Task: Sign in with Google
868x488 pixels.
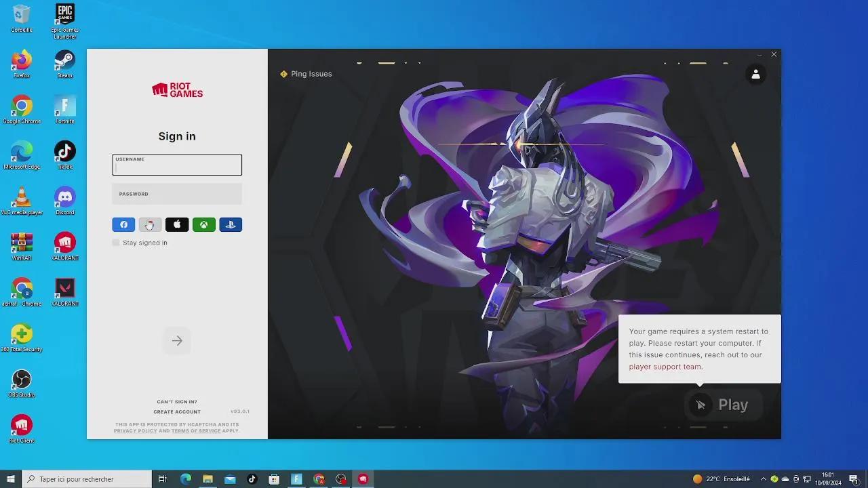Action: 151,224
